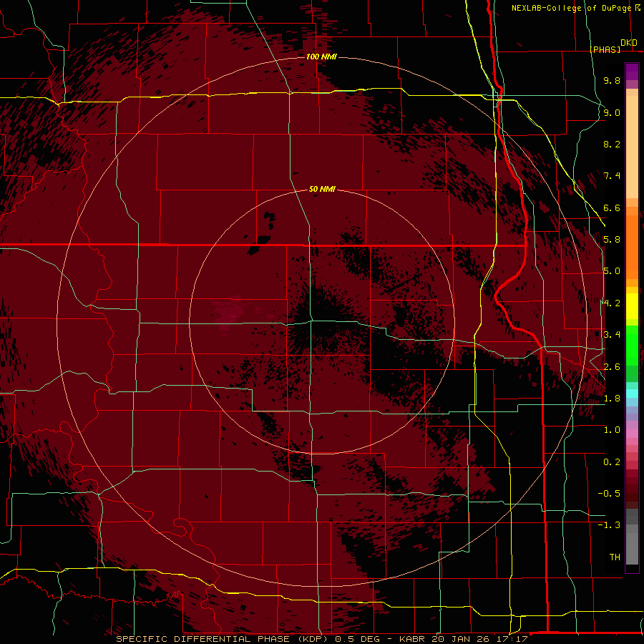Click the 7.4 scale value
Image resolution: width=644 pixels, height=644 pixels.
pyautogui.click(x=612, y=176)
